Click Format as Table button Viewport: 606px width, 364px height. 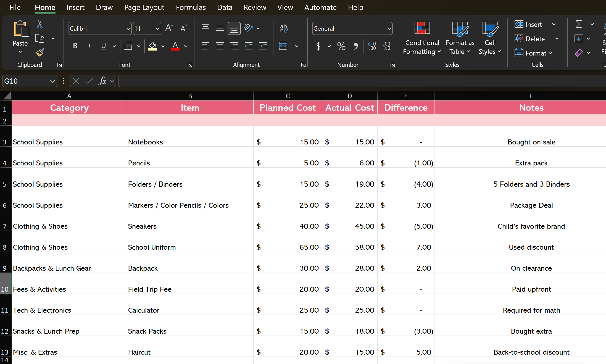tap(460, 38)
